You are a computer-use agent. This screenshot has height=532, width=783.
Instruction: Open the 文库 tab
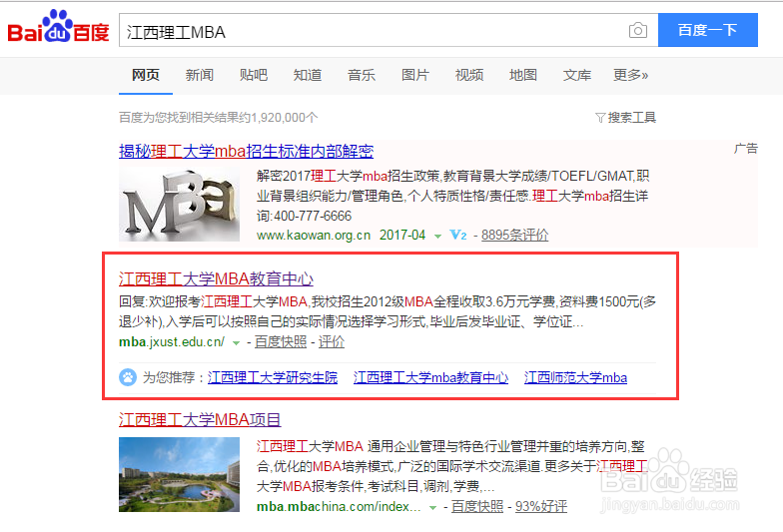577,76
